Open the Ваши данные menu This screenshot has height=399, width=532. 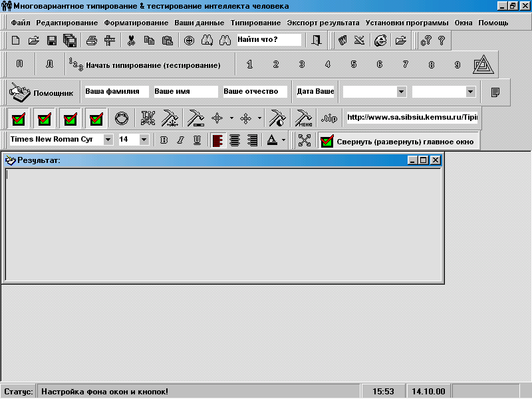[199, 23]
